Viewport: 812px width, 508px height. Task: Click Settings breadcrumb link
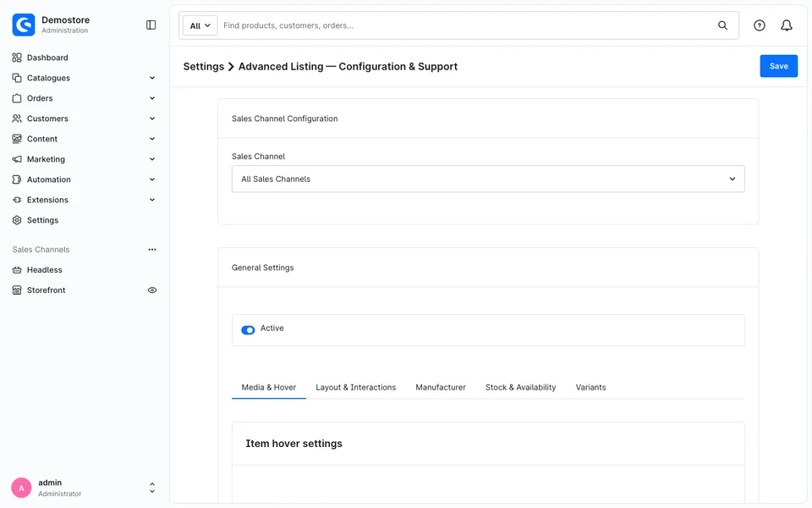[204, 66]
